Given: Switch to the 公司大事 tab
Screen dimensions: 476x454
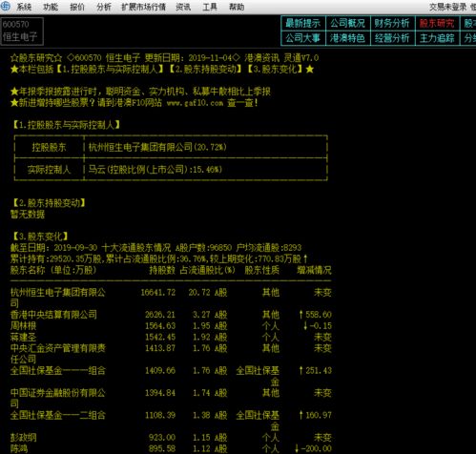Looking at the screenshot, I should [x=303, y=38].
